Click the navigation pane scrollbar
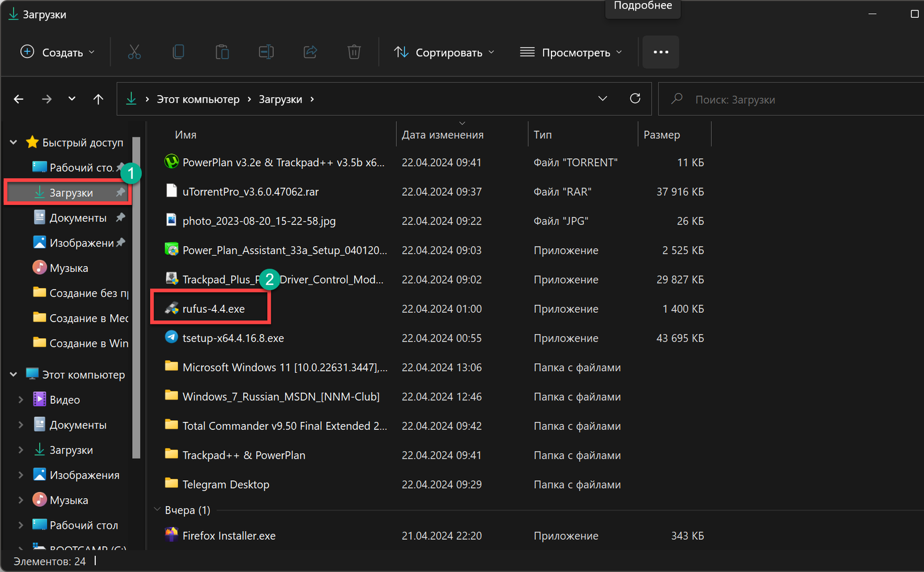This screenshot has width=924, height=572. (136, 297)
